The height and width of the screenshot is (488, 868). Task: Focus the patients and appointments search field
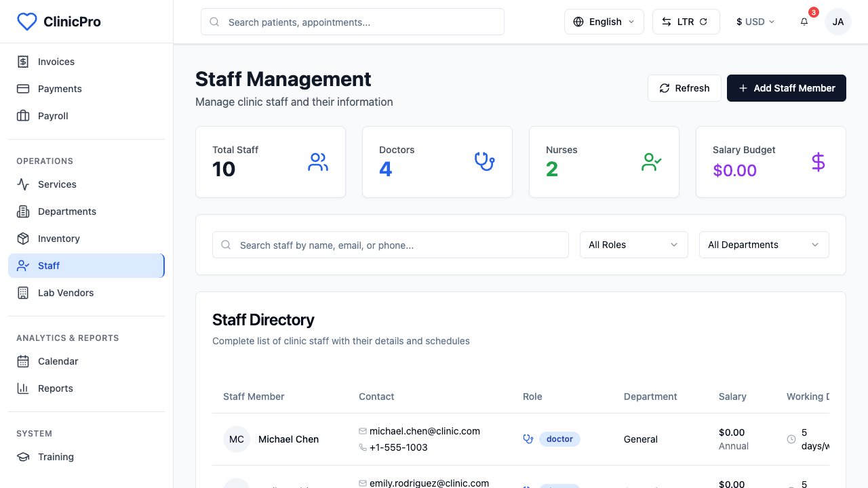[x=353, y=22]
